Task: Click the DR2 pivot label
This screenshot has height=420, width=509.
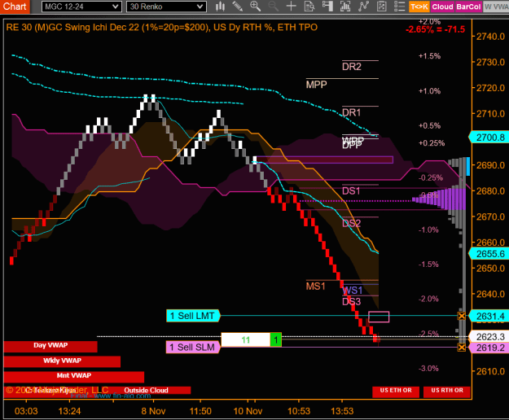Action: (x=352, y=67)
